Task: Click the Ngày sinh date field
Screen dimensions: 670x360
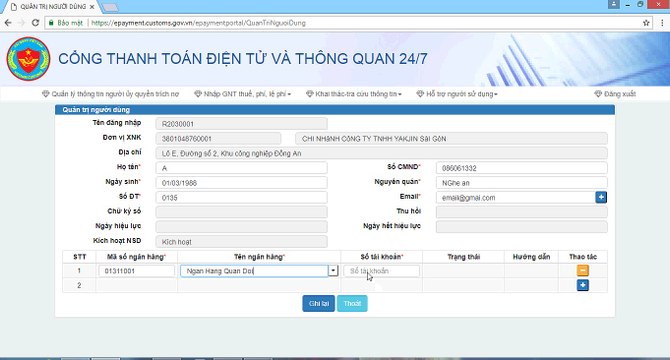Action: [241, 183]
